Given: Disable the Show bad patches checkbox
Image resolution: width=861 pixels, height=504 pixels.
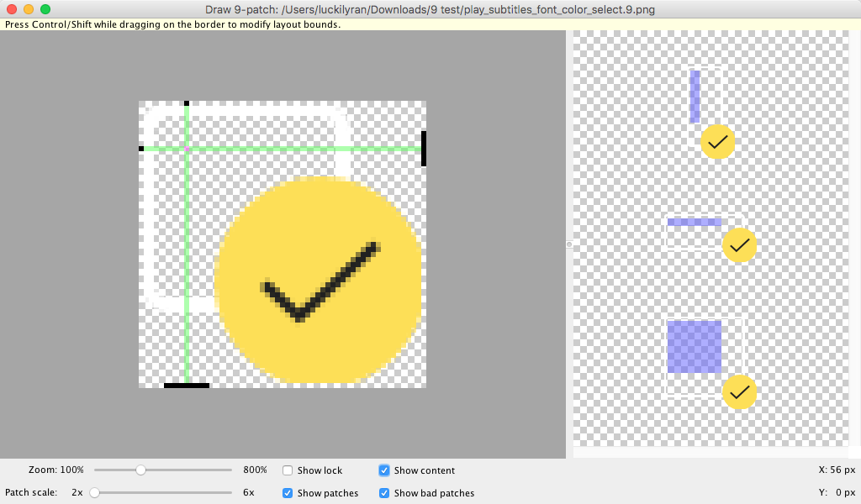Looking at the screenshot, I should click(383, 493).
